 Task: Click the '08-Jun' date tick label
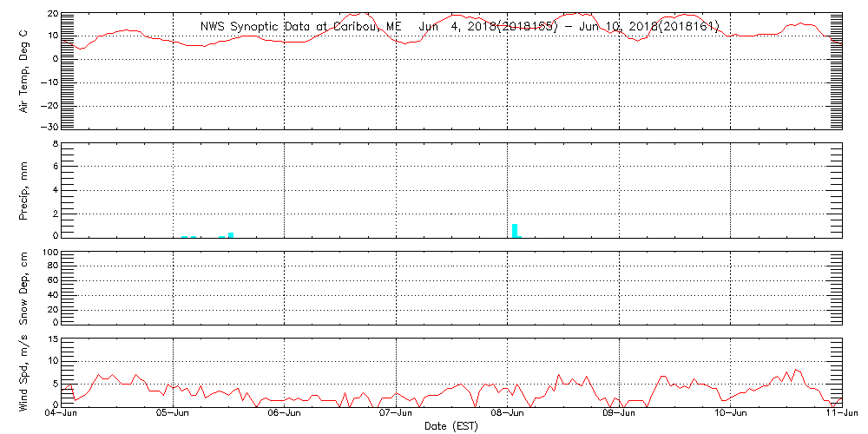[508, 415]
